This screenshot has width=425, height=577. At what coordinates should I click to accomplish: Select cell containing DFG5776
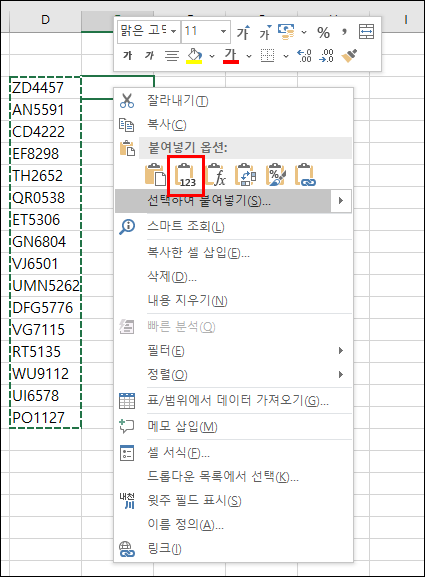click(x=45, y=308)
